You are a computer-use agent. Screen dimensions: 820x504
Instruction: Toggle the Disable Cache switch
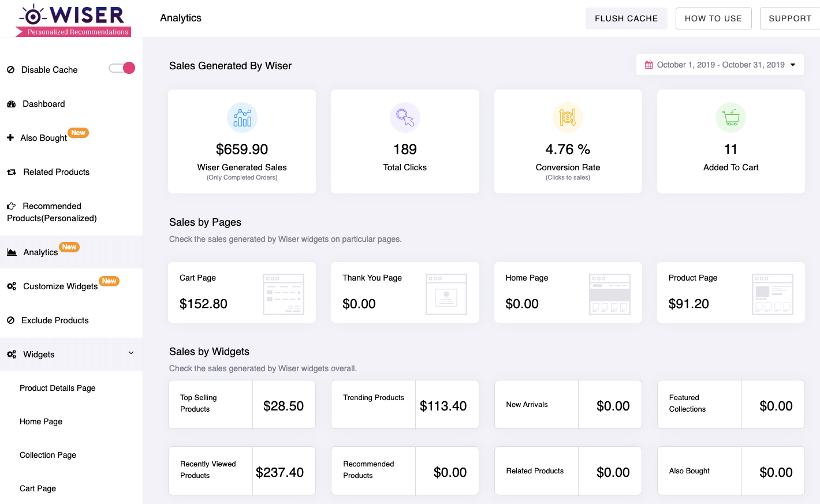click(x=122, y=68)
